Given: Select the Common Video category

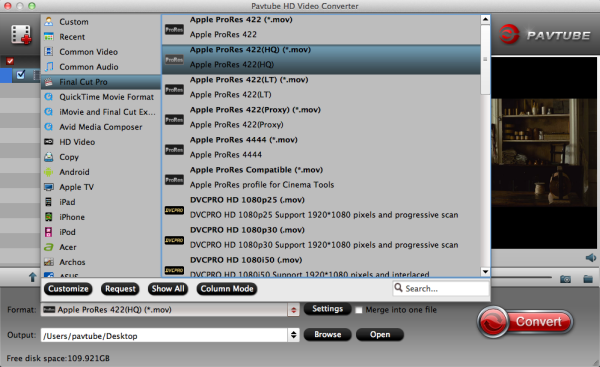Looking at the screenshot, I should point(101,52).
